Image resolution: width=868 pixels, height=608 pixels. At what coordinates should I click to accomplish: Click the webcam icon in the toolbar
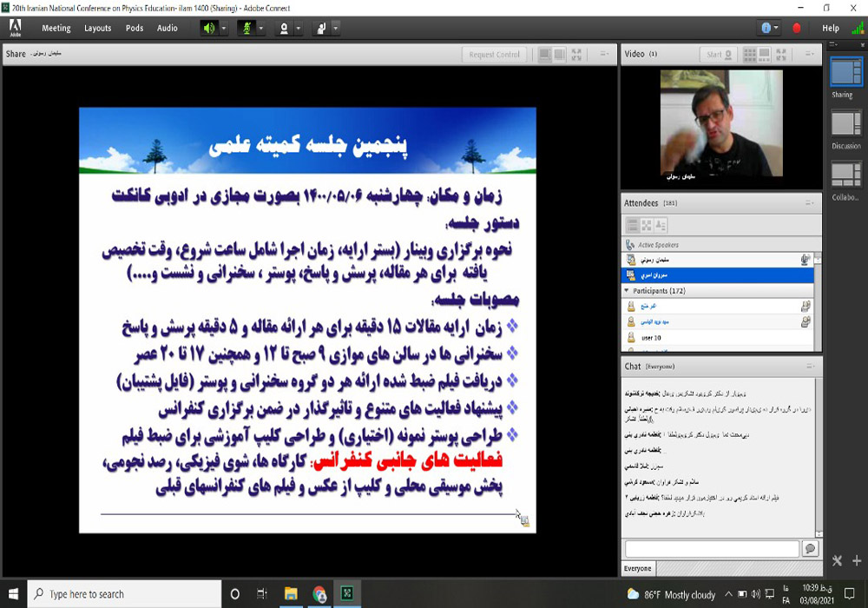(x=285, y=27)
